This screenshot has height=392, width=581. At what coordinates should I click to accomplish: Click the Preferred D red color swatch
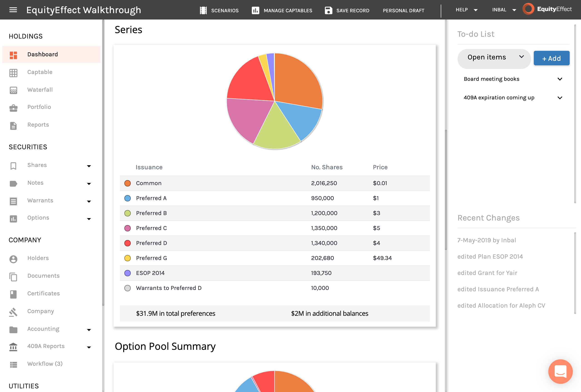coord(128,243)
